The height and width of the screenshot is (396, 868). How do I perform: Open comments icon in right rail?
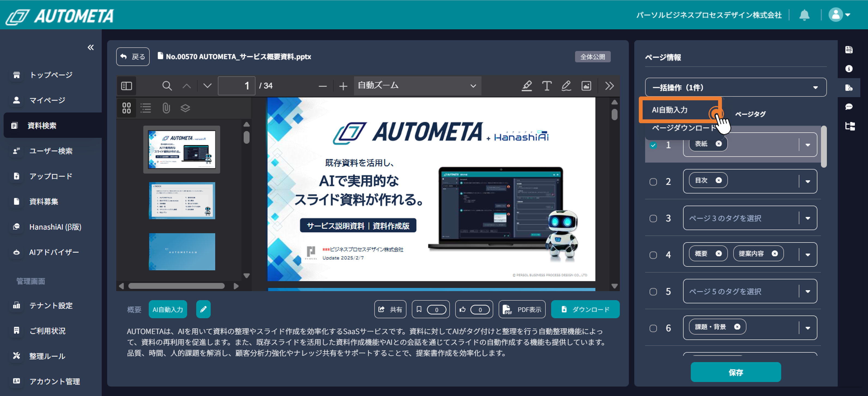click(x=849, y=107)
